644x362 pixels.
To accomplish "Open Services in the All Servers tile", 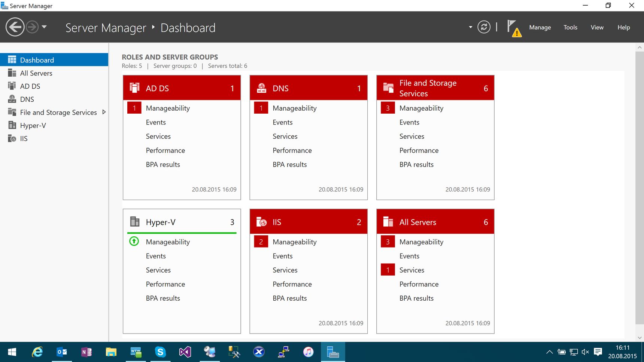I will [x=412, y=270].
